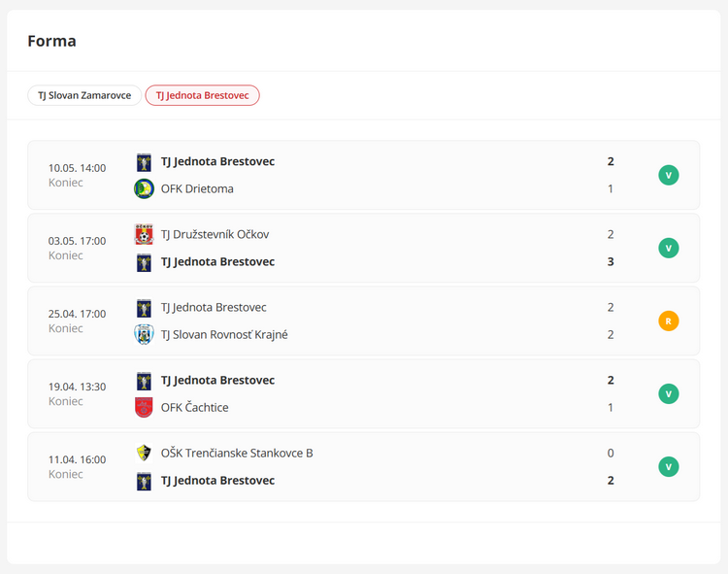Click win badge for 03.05. match
728x574 pixels.
tap(669, 248)
